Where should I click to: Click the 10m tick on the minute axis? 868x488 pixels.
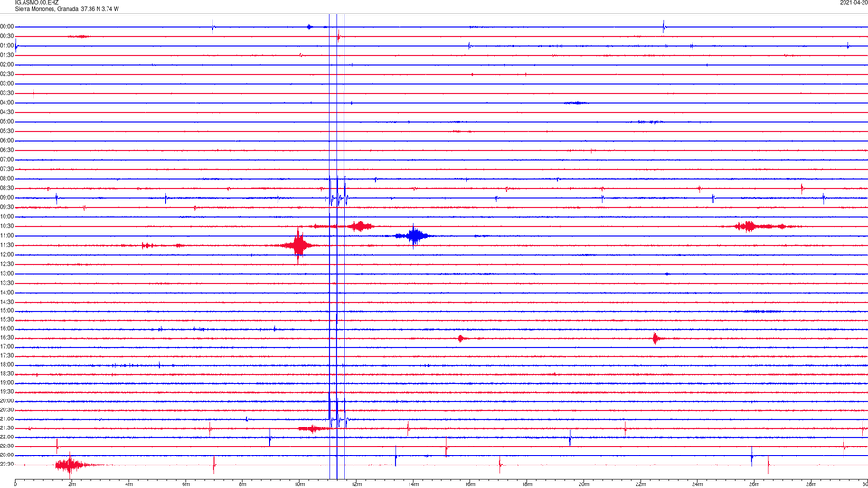point(299,484)
